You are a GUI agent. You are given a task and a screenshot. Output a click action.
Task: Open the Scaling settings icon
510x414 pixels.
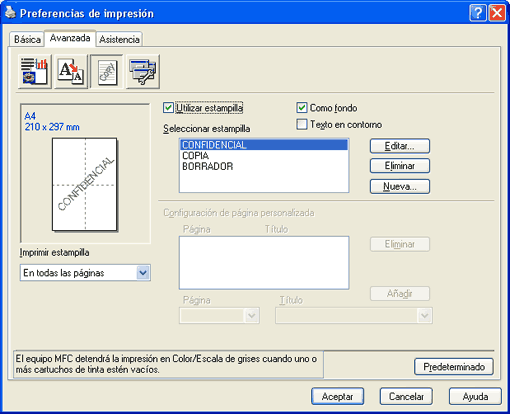click(71, 71)
